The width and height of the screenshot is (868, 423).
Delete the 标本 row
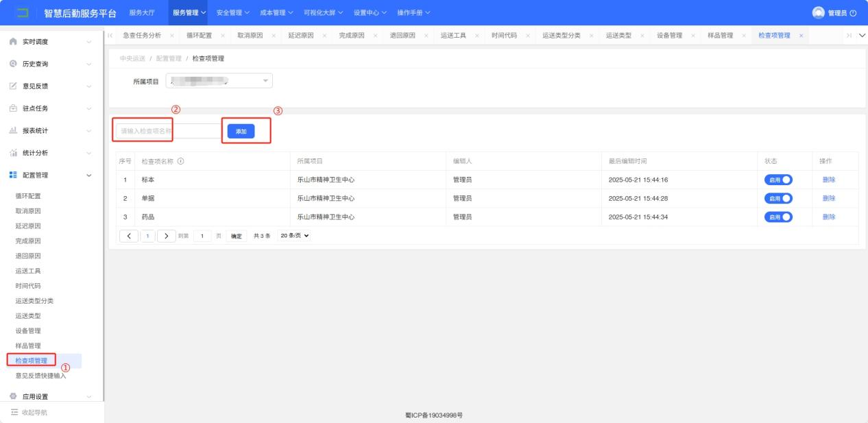[x=829, y=180]
